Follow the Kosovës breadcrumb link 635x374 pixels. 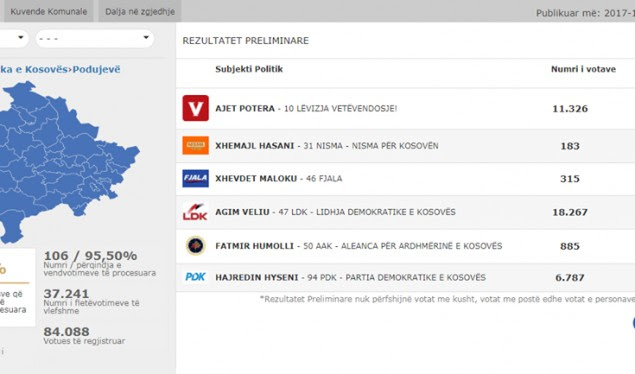tap(33, 69)
